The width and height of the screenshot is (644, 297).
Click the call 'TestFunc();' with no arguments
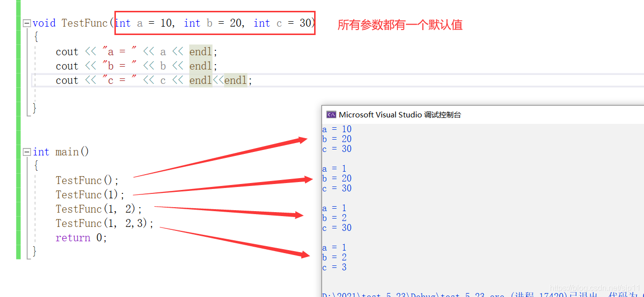pos(87,181)
